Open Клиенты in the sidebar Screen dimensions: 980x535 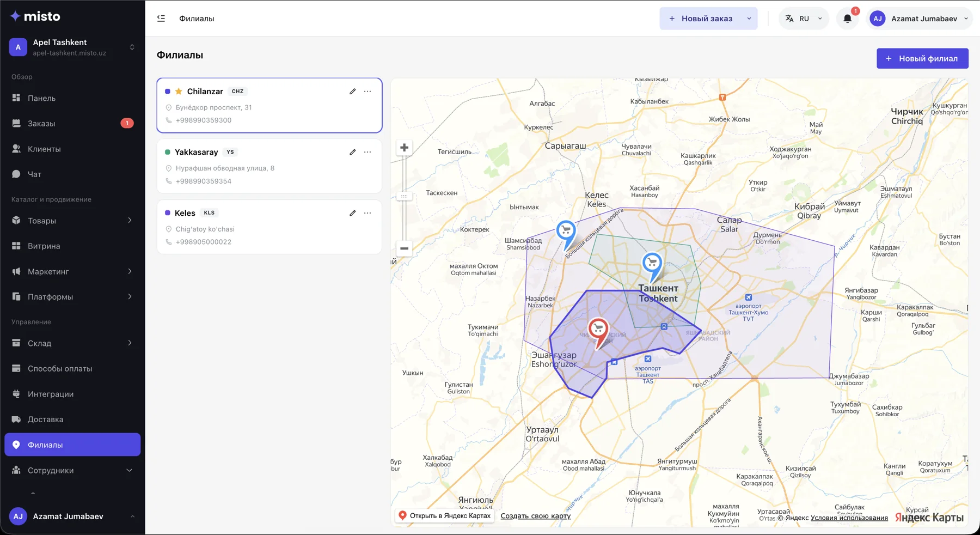[72, 149]
